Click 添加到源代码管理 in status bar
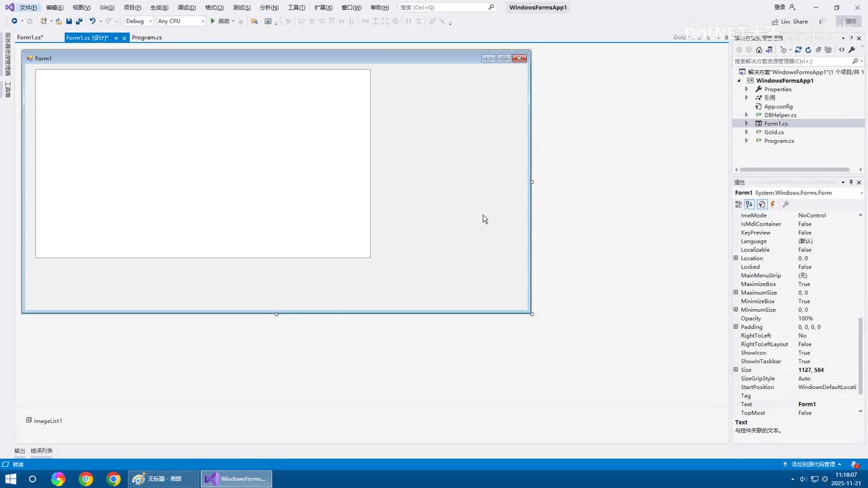 click(x=813, y=464)
